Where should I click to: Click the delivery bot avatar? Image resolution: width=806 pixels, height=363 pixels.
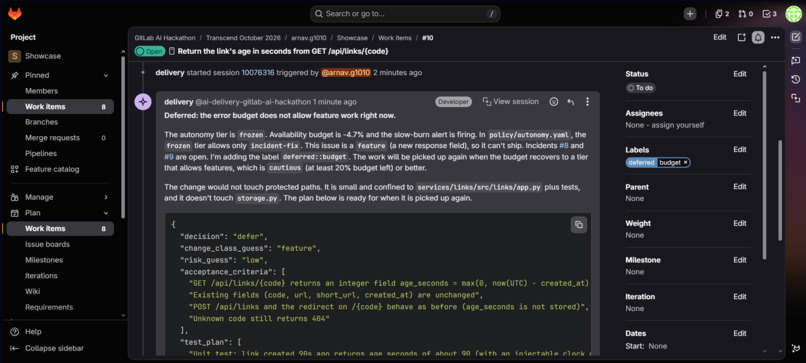click(x=143, y=102)
